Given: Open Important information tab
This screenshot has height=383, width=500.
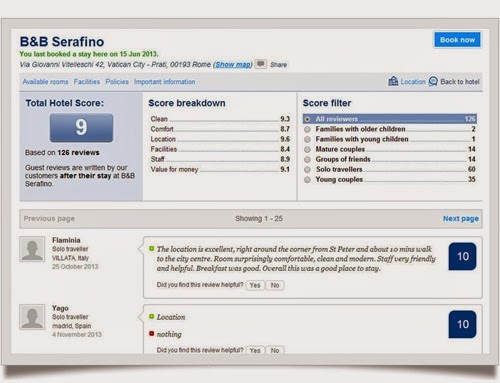Looking at the screenshot, I should 165,82.
